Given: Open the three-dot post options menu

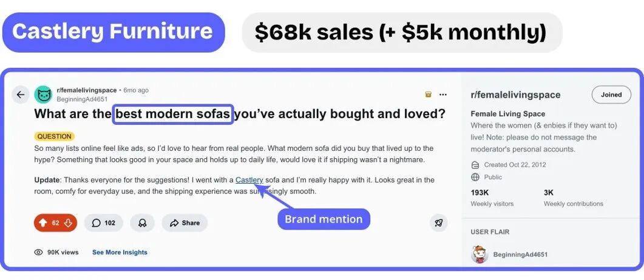Looking at the screenshot, I should (443, 95).
